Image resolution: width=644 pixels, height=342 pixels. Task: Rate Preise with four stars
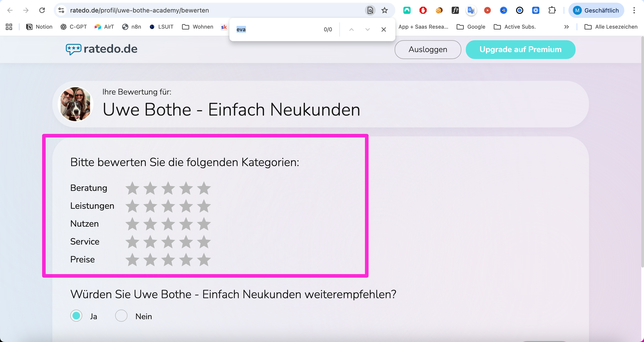pos(186,260)
